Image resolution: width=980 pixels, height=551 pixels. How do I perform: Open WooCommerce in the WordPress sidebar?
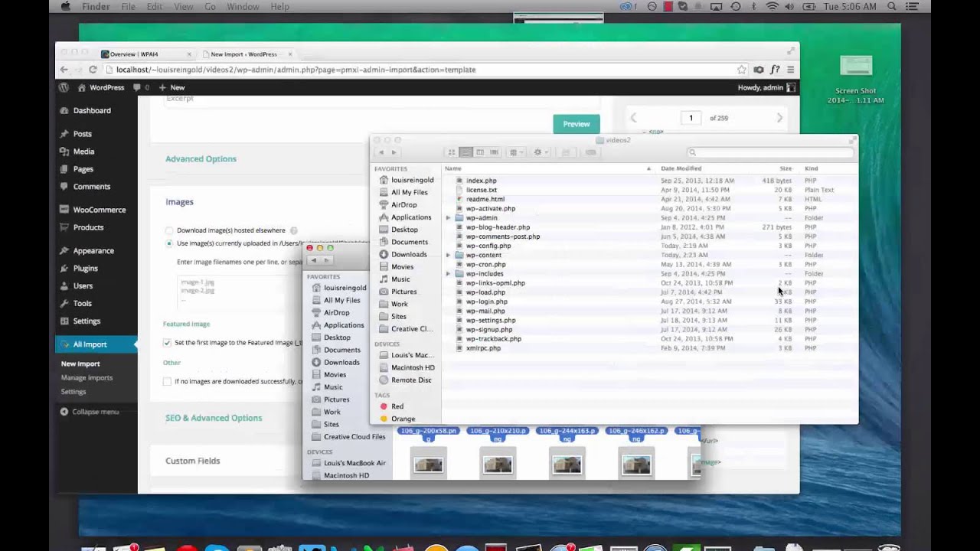coord(99,210)
